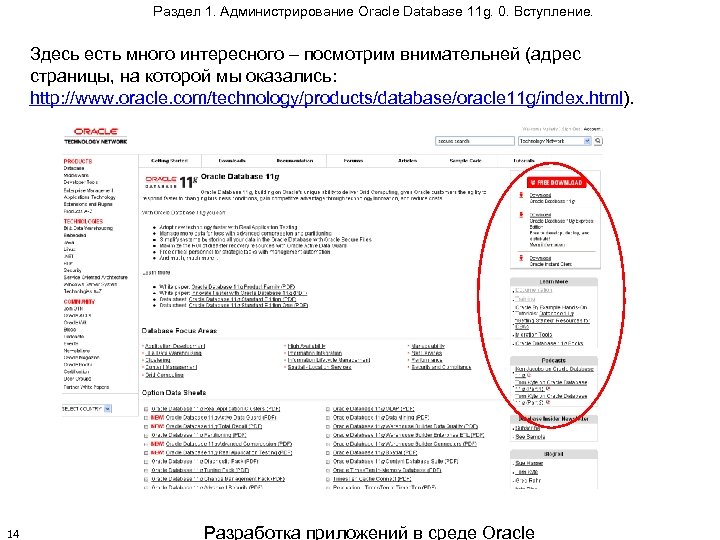Click the Podcasts panel header
The image size is (720, 540).
coord(554,360)
